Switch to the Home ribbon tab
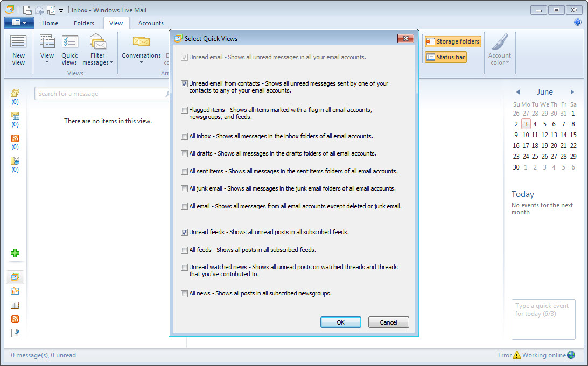Screen dimensions: 588x366 [x=50, y=23]
